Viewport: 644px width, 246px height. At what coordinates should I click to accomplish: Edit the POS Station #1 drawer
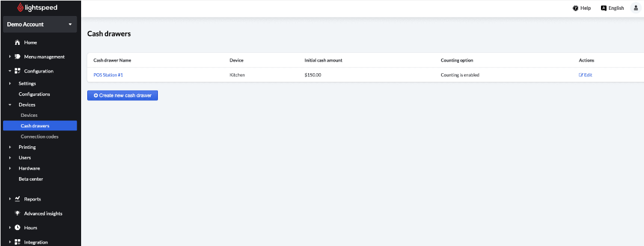tap(585, 75)
